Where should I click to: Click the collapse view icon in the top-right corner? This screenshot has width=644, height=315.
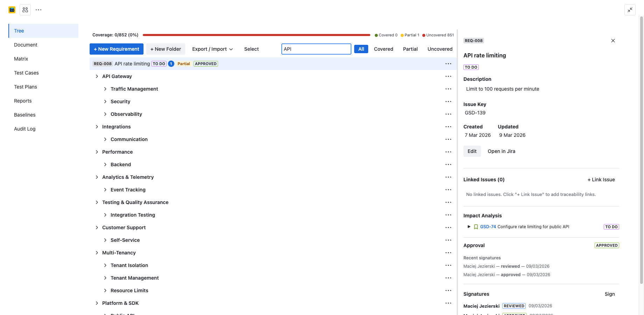[x=630, y=10]
